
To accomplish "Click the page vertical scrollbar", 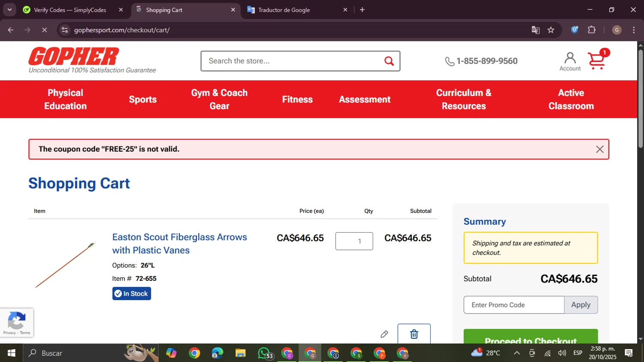I will [x=641, y=99].
